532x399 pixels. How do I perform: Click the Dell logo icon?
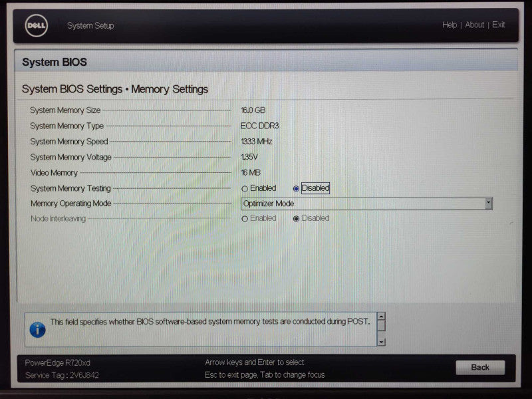click(x=37, y=26)
